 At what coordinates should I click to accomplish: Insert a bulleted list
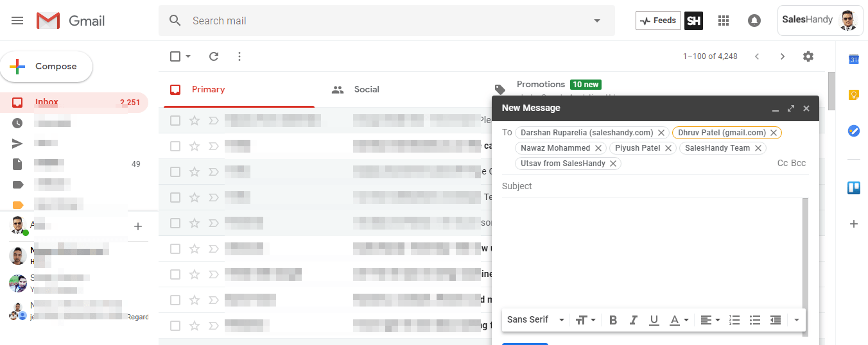click(755, 320)
